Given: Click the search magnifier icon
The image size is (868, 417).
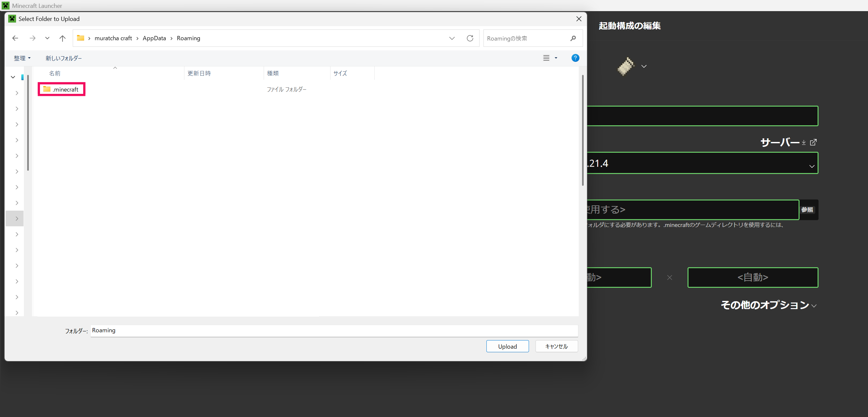Looking at the screenshot, I should 573,38.
